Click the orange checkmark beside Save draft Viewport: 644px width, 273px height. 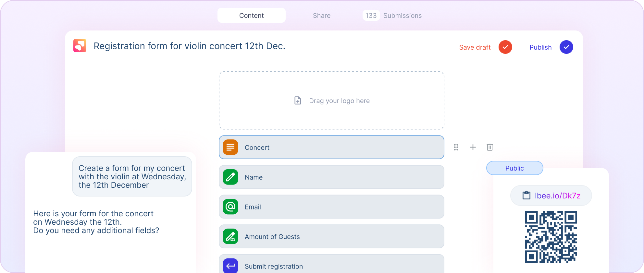pyautogui.click(x=505, y=47)
